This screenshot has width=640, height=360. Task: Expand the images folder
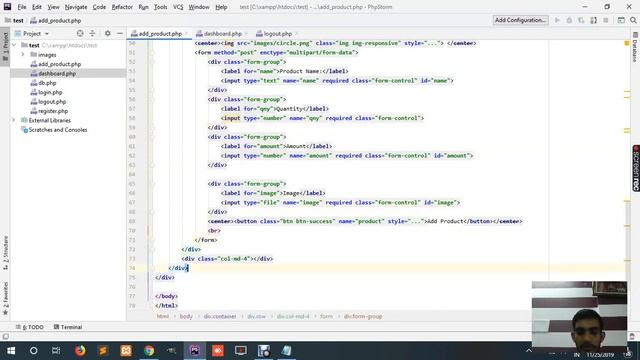pos(23,54)
